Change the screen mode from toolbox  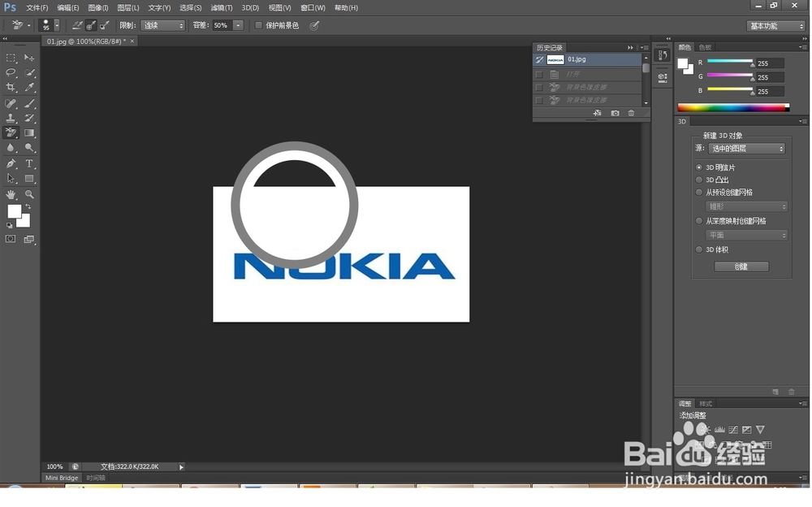click(x=29, y=239)
